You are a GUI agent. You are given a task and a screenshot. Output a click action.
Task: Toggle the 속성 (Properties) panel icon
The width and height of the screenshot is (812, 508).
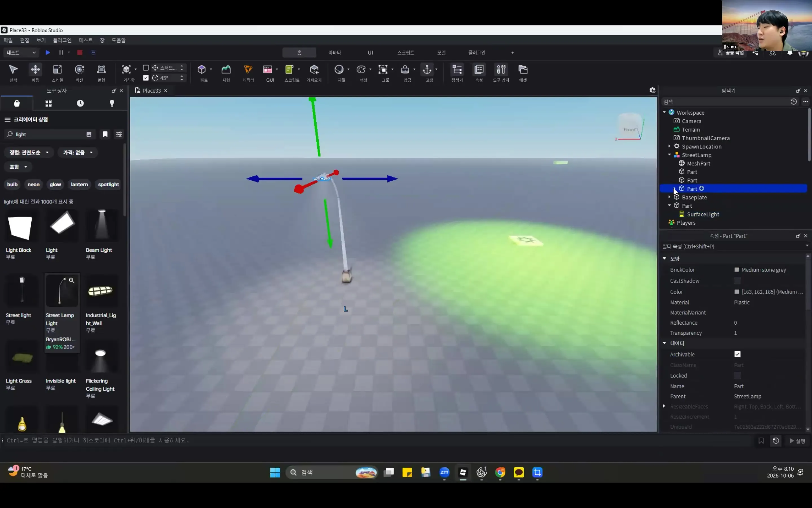coord(479,73)
